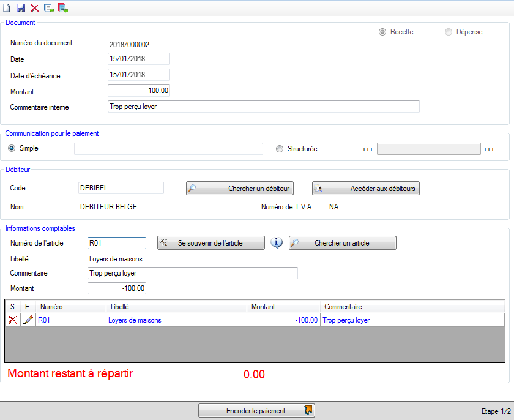The image size is (514, 420).
Task: Select the Recette radio button
Action: coord(382,32)
